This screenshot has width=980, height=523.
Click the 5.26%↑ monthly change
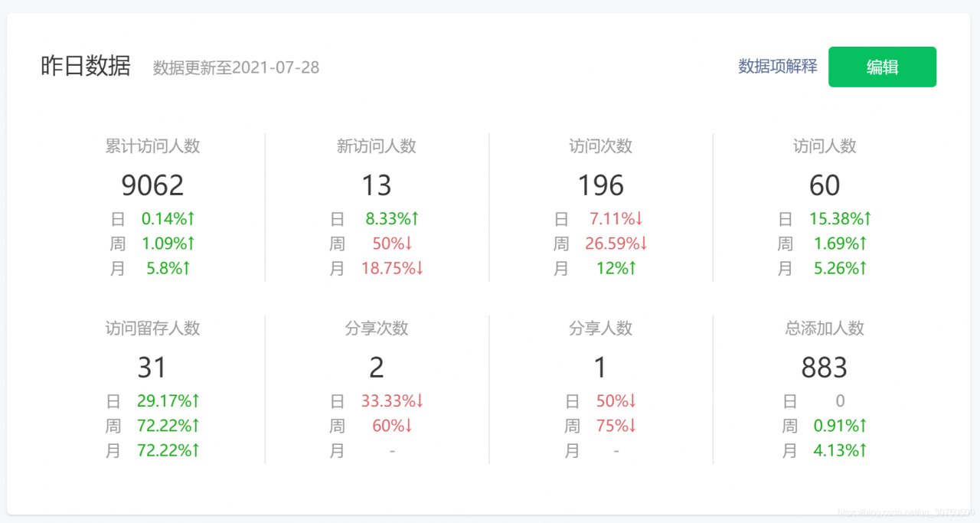841,269
